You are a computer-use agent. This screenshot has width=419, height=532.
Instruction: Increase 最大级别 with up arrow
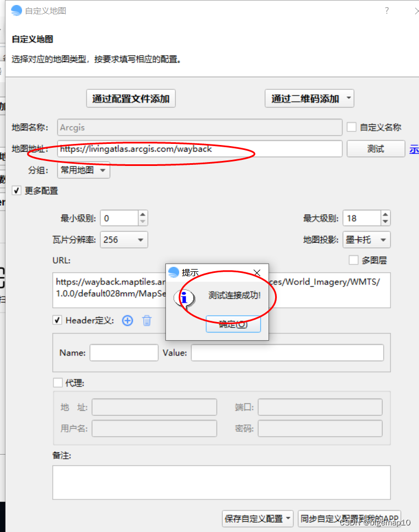pos(385,214)
